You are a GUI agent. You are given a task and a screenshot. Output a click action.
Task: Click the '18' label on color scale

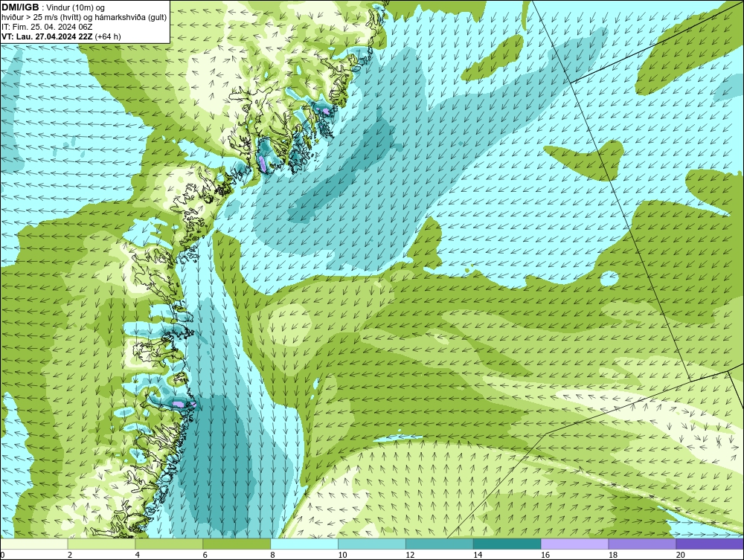click(x=612, y=555)
